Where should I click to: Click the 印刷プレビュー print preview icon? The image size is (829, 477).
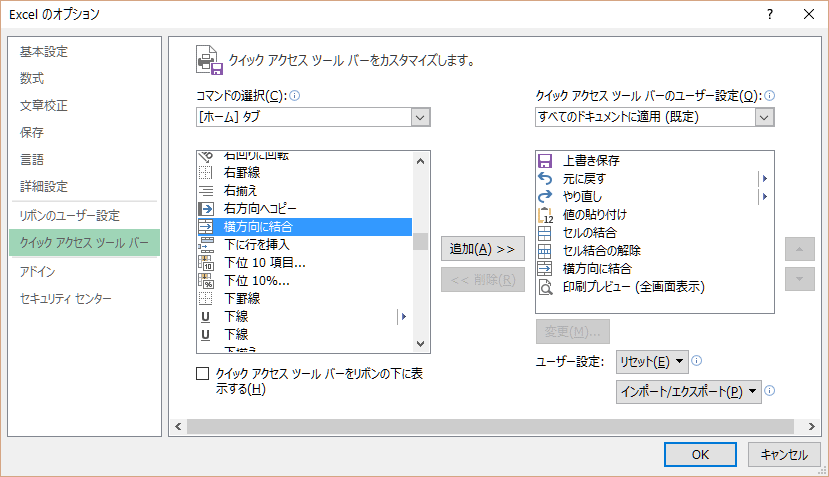pyautogui.click(x=545, y=287)
